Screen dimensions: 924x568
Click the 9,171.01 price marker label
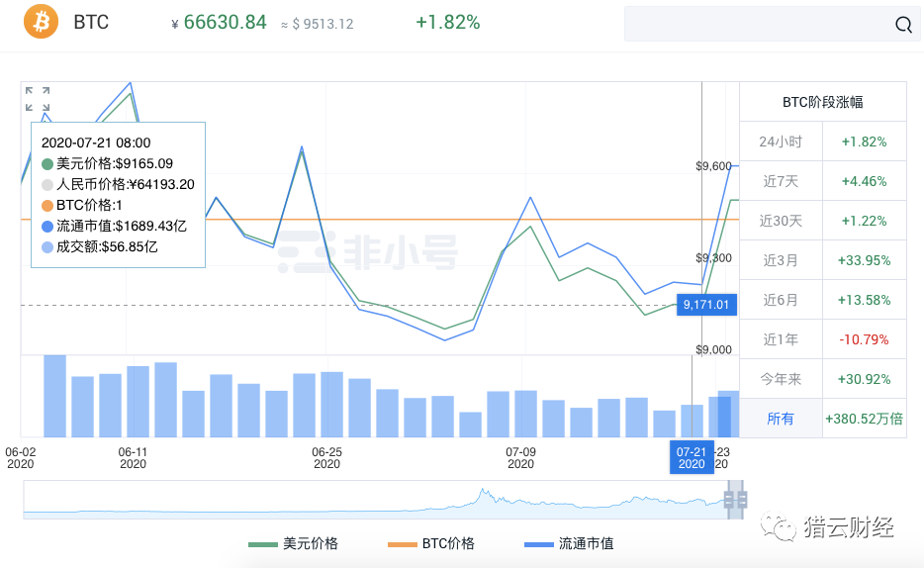(x=706, y=305)
